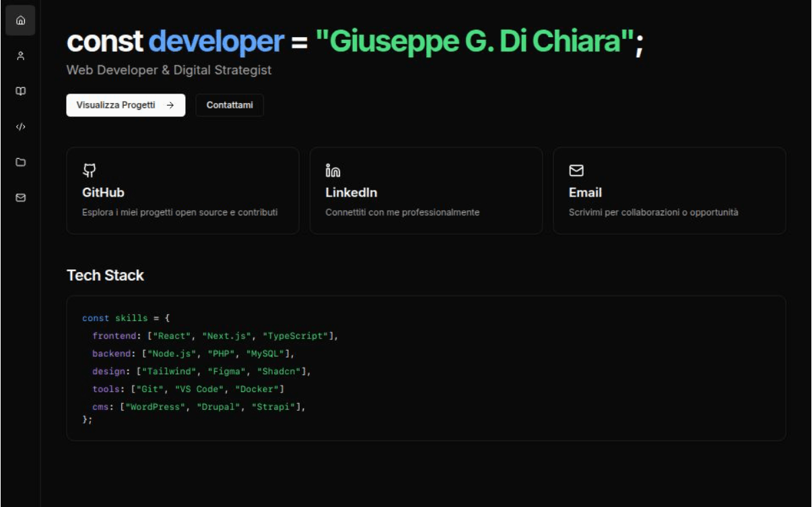Open the Email card title link
812x507 pixels.
pos(584,193)
